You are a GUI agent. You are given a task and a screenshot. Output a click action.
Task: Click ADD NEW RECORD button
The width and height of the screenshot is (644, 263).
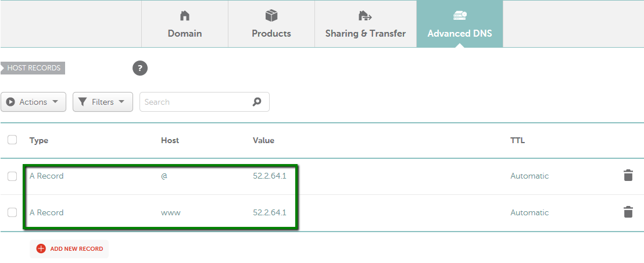click(69, 248)
